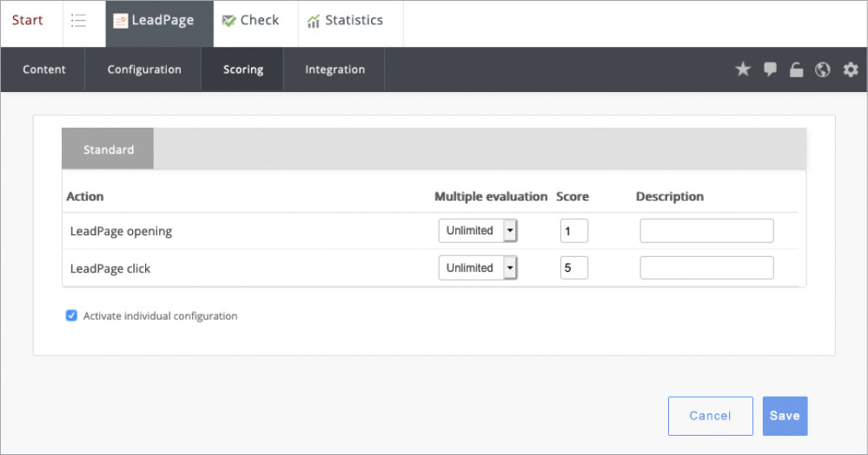This screenshot has height=455, width=868.
Task: Go to the Content section
Action: (x=44, y=70)
